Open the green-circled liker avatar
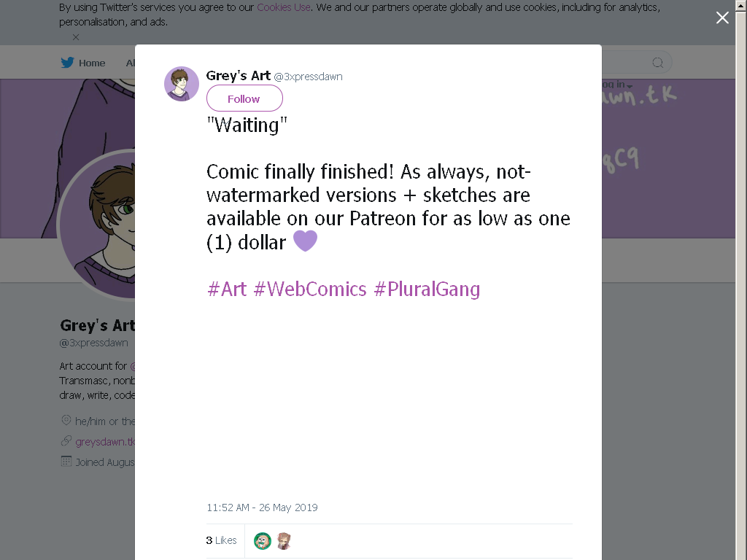 (x=263, y=541)
